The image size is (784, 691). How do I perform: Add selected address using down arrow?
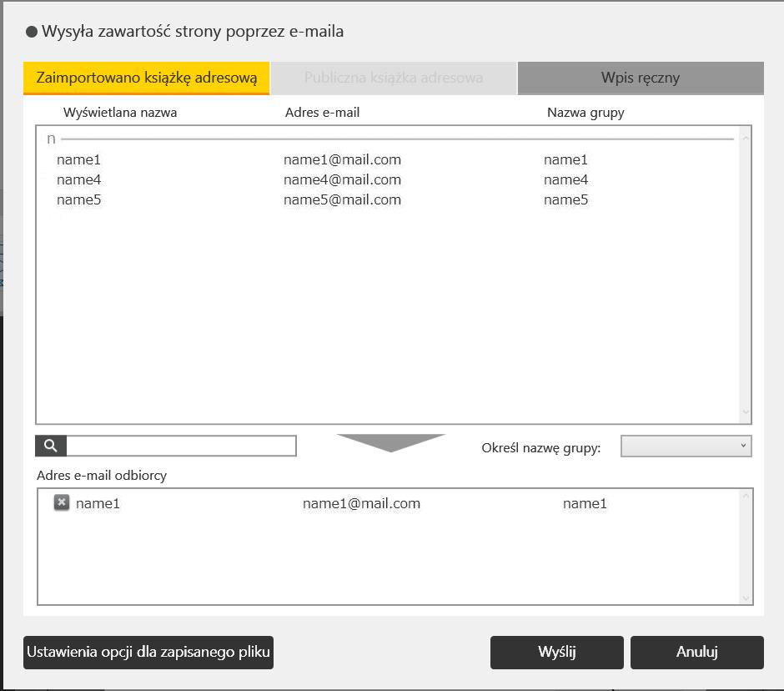click(x=390, y=443)
